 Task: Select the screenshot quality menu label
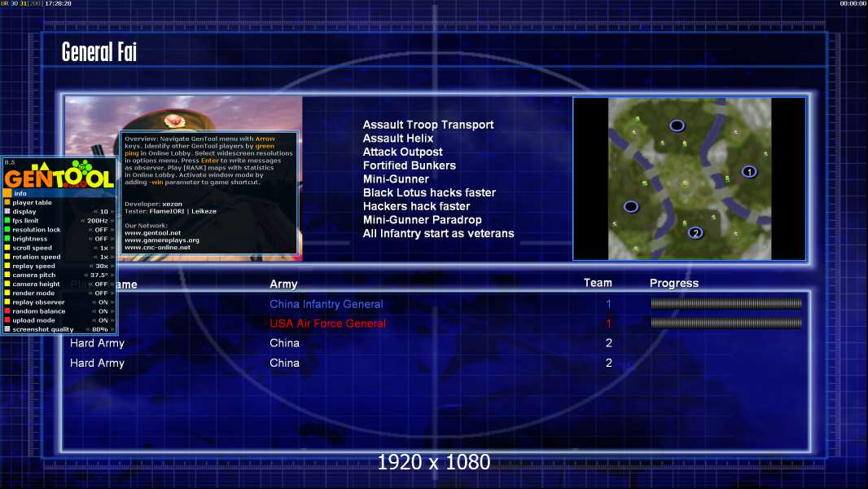(x=42, y=329)
